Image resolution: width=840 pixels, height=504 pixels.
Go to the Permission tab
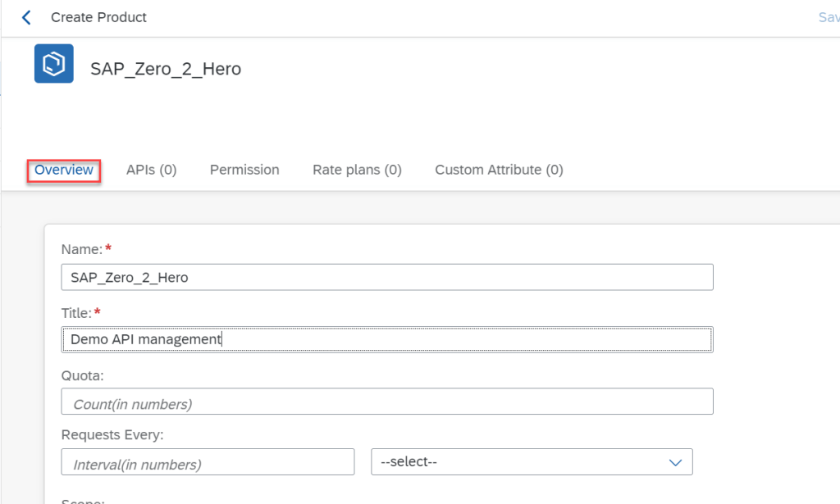click(x=244, y=170)
